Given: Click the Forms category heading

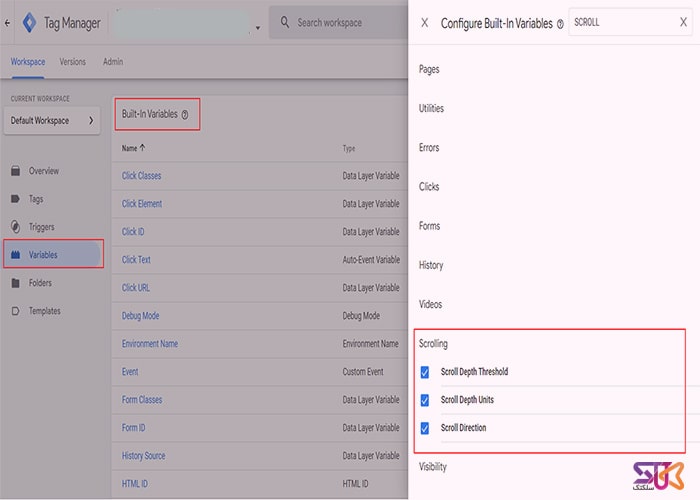Looking at the screenshot, I should click(x=429, y=226).
